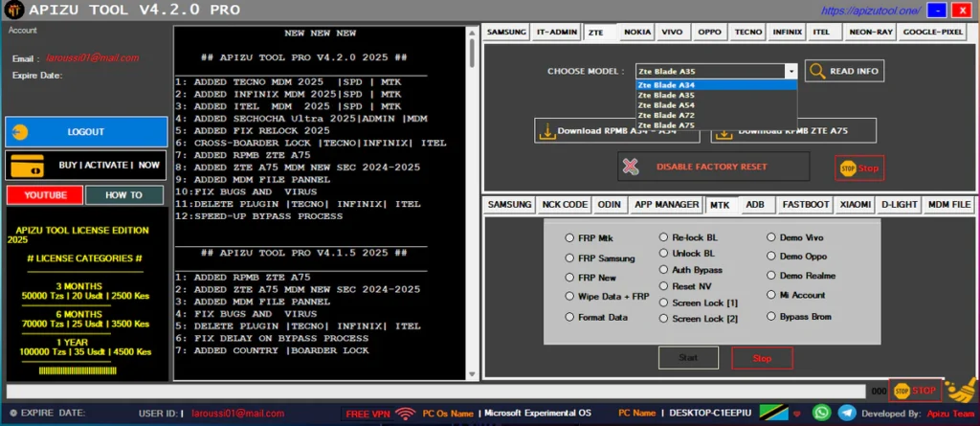
Task: Click the changelog scroll down arrow
Action: (x=473, y=374)
